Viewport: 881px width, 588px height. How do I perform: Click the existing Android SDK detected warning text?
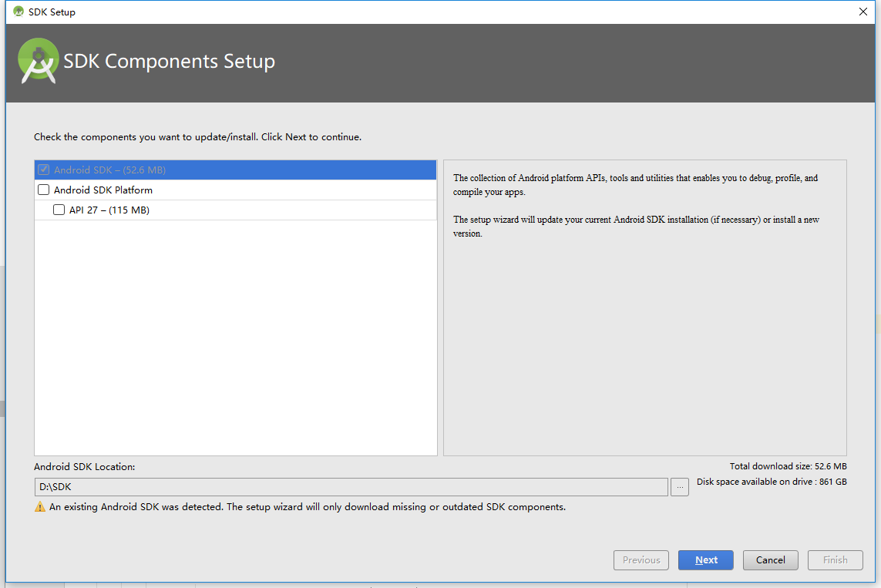308,507
